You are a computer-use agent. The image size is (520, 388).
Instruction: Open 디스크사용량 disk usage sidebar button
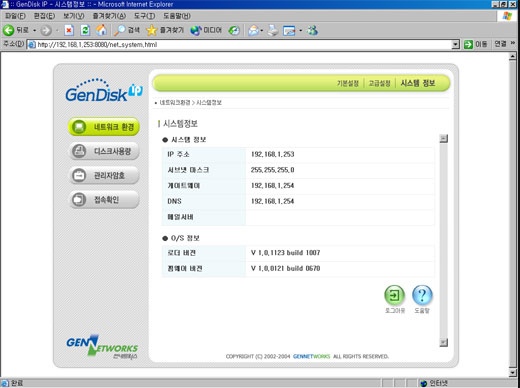[104, 151]
